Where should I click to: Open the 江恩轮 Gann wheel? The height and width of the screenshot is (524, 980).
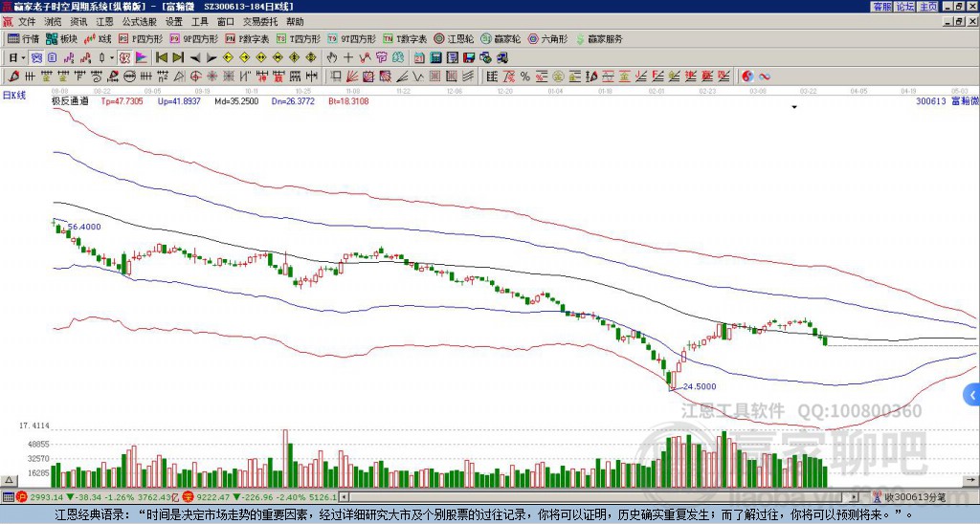pyautogui.click(x=455, y=38)
